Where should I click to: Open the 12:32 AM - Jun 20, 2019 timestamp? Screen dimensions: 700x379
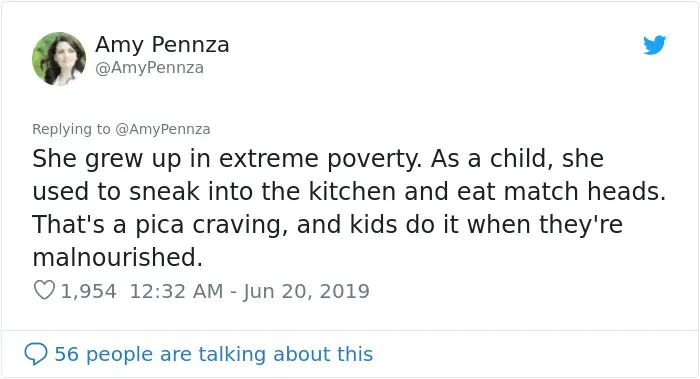point(250,292)
